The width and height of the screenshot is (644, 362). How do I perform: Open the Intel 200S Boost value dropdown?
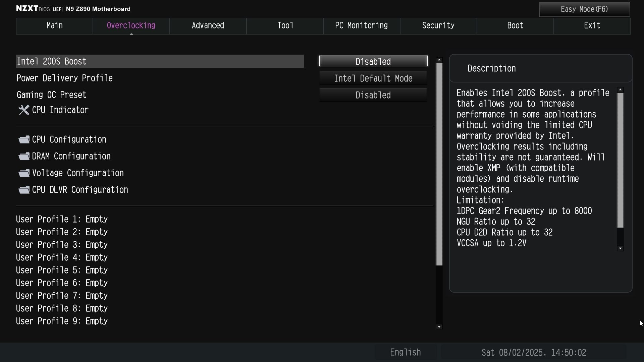[373, 61]
